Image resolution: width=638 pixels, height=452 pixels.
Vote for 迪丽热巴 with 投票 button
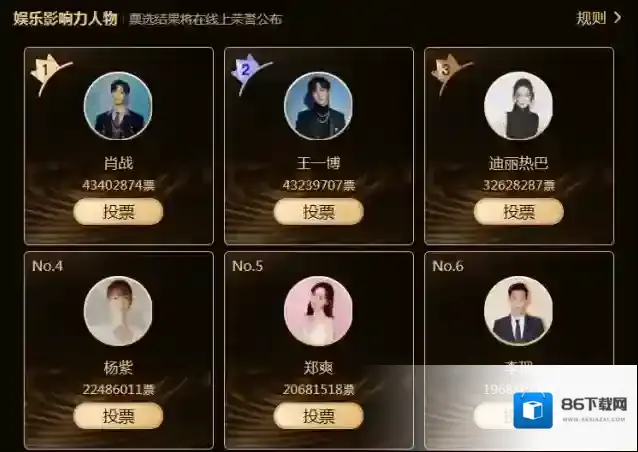point(519,212)
